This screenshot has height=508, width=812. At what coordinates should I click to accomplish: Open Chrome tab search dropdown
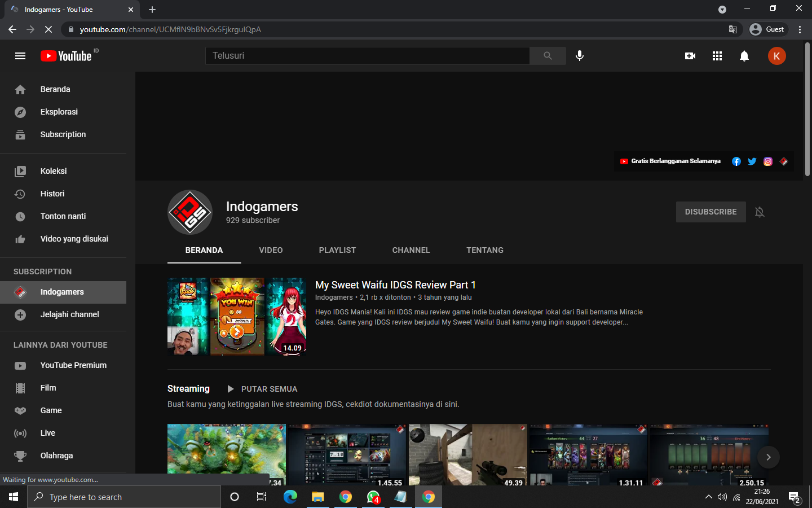(722, 10)
